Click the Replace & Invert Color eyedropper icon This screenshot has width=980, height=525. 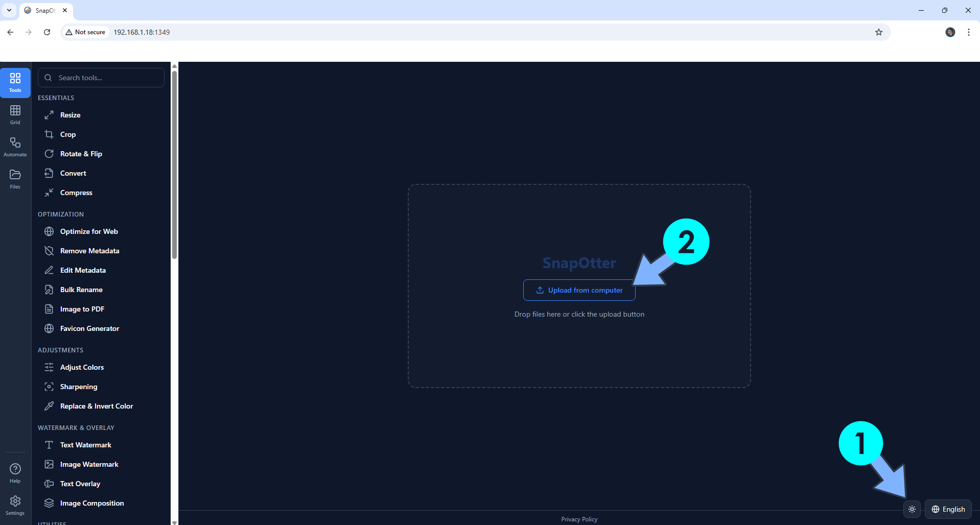[x=49, y=406]
